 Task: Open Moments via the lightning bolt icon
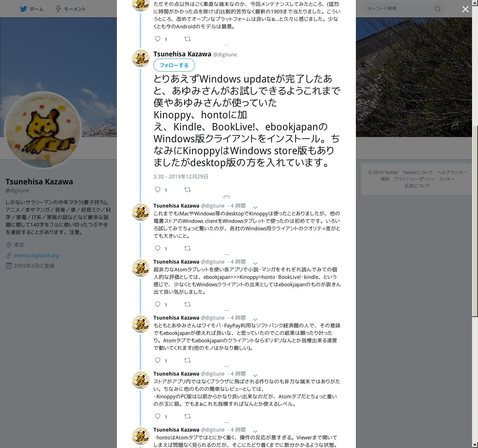click(58, 9)
